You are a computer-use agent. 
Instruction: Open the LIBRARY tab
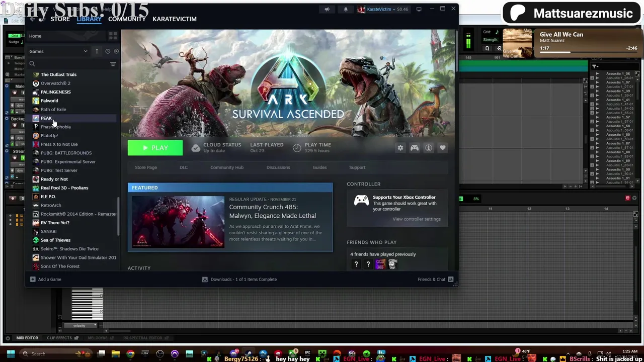pyautogui.click(x=89, y=19)
